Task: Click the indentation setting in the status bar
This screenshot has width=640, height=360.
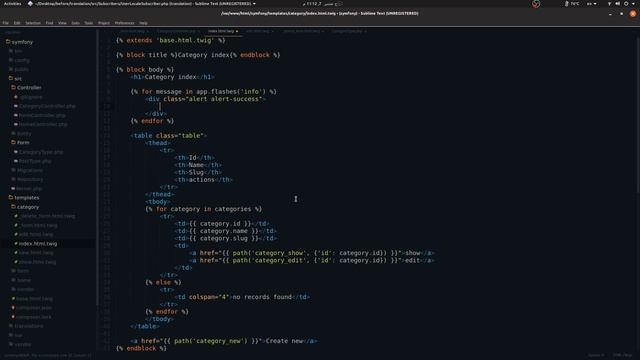Action: click(x=596, y=355)
